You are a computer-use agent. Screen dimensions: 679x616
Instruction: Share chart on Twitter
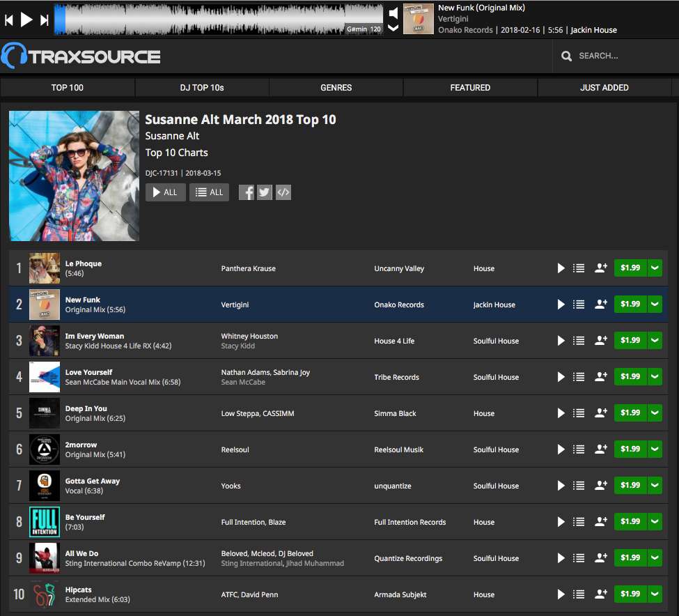click(x=265, y=192)
